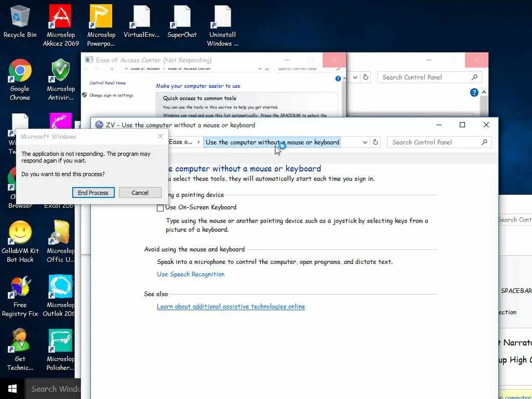Screen dimensions: 532x399
Task: Open Learn about additional assistive technologies online
Action: (231, 307)
